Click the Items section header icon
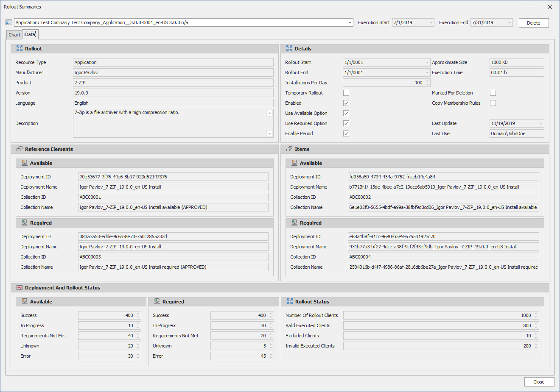Viewport: 560px width, 392px height. click(289, 149)
